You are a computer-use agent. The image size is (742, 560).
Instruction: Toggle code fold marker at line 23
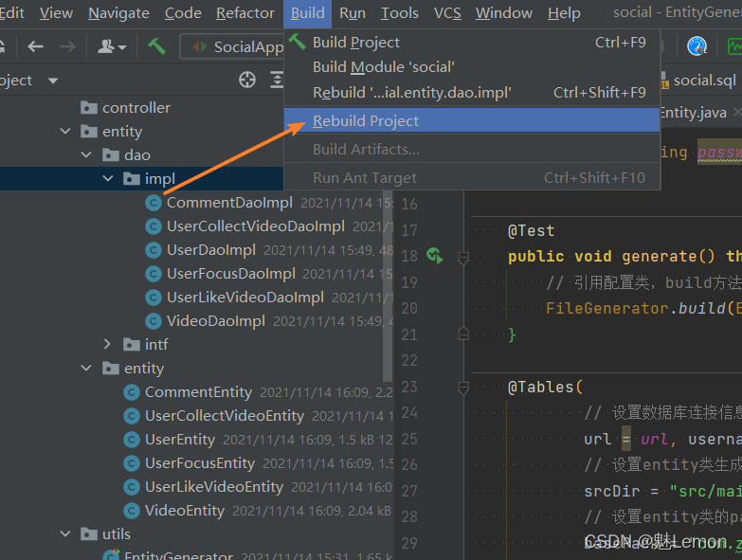(x=463, y=387)
